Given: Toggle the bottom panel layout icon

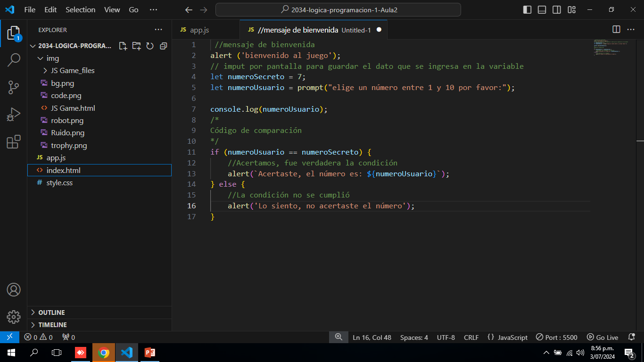Looking at the screenshot, I should pyautogui.click(x=542, y=10).
